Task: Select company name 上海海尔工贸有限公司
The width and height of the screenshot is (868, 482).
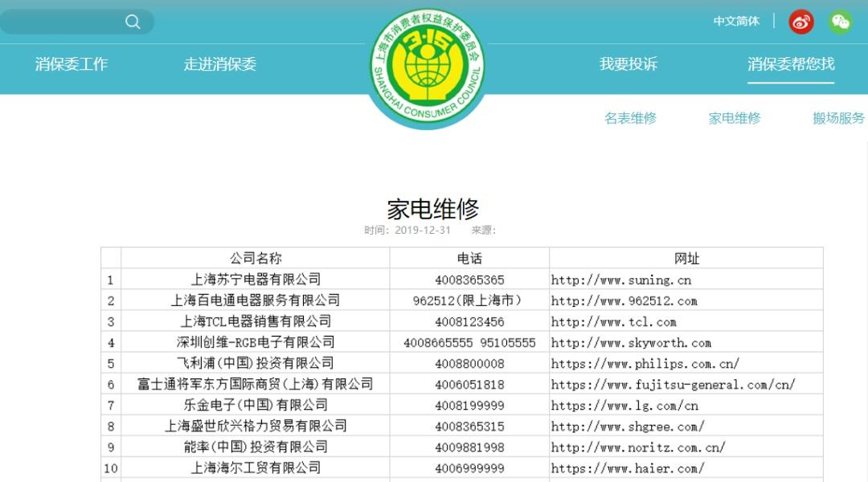Action: click(x=256, y=468)
